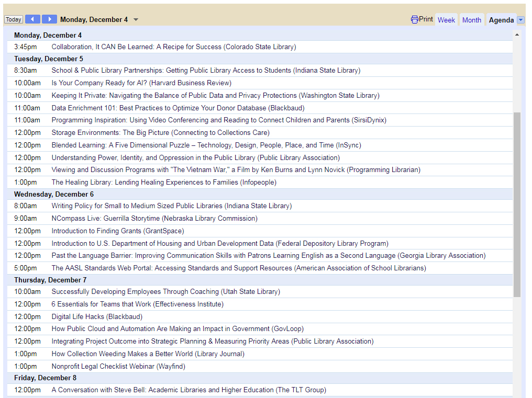Open Introduction to U.S. Department of Housing event
The image size is (532, 398).
coord(220,243)
